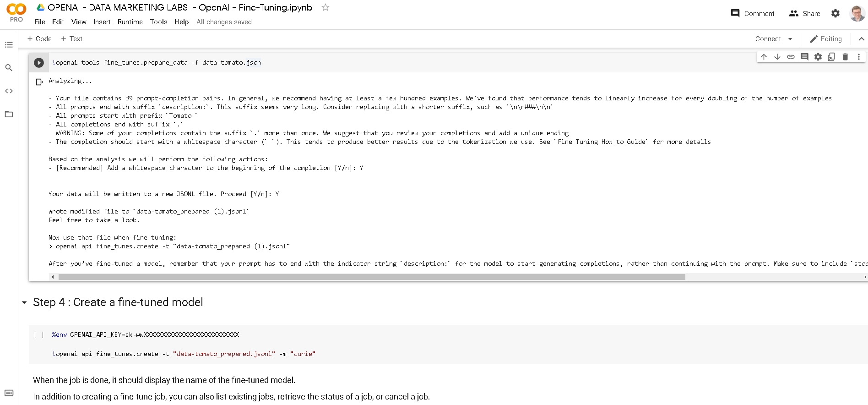Screen dimensions: 868x405
Task: Run the OPENAI_API_KEY cell bracket
Action: (39, 335)
